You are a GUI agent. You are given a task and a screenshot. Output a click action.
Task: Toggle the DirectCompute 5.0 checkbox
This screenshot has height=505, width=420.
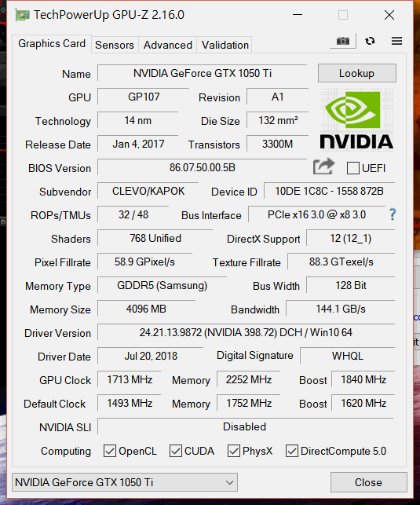coord(291,451)
